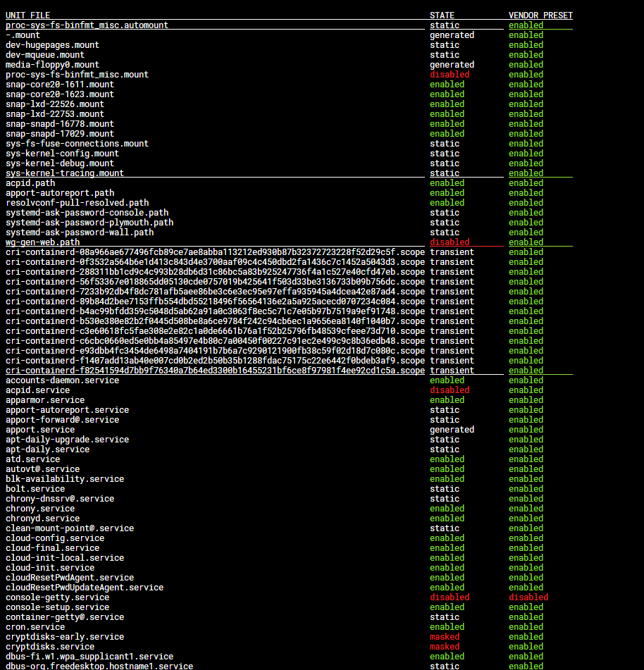Click the VENDOR PRESET column header
Viewport: 644px width, 670px height.
click(x=539, y=15)
